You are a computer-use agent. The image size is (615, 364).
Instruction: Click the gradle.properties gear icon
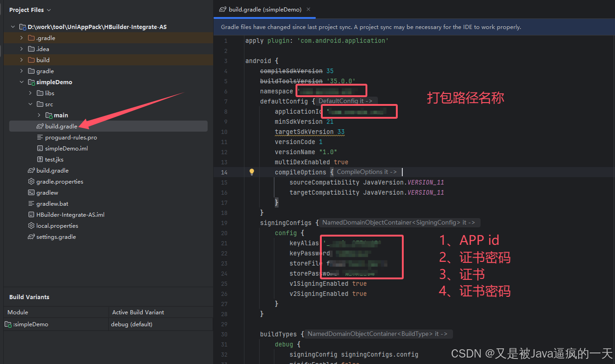pos(31,181)
